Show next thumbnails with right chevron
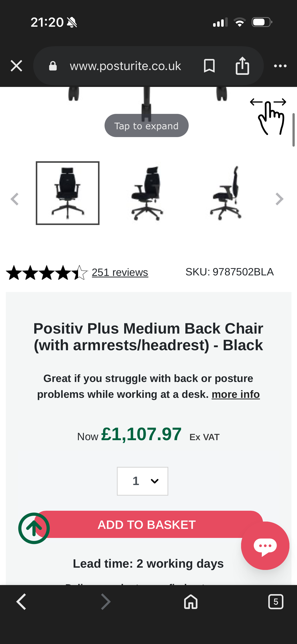The image size is (297, 644). pos(279,199)
